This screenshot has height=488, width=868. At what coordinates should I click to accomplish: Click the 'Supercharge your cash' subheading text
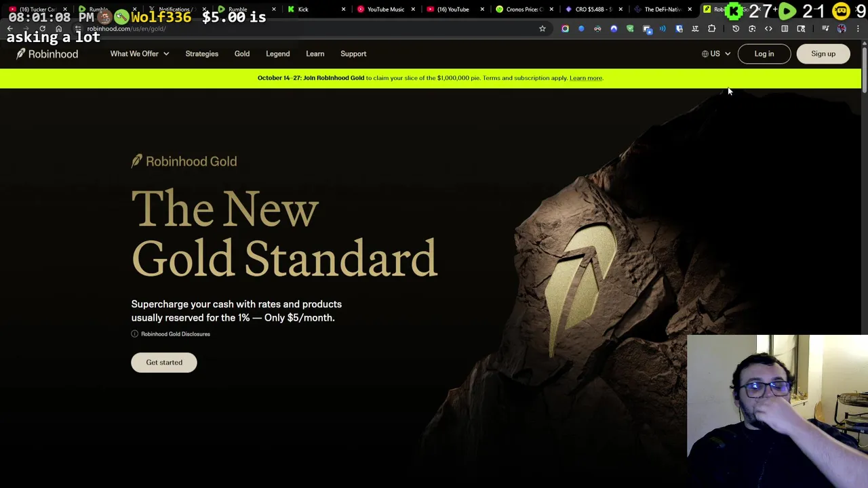pos(236,310)
